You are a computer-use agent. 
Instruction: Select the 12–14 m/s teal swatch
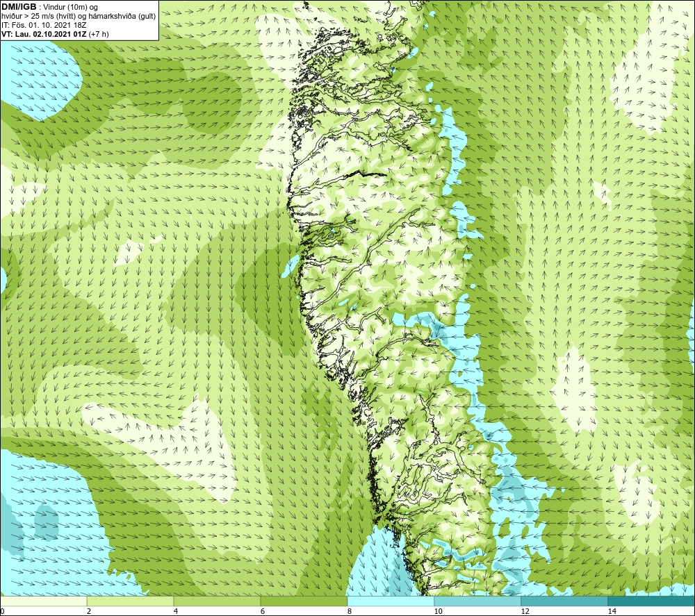pyautogui.click(x=564, y=601)
